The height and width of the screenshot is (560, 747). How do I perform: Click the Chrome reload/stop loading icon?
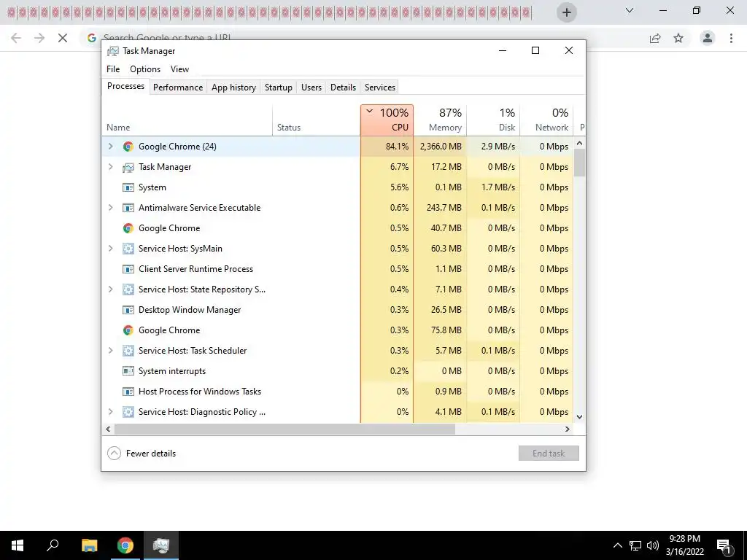click(63, 38)
